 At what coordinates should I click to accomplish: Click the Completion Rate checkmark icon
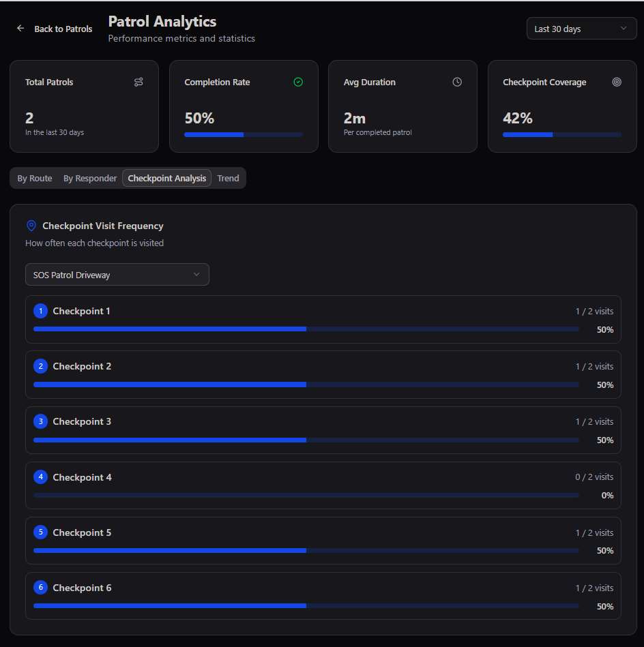(298, 82)
